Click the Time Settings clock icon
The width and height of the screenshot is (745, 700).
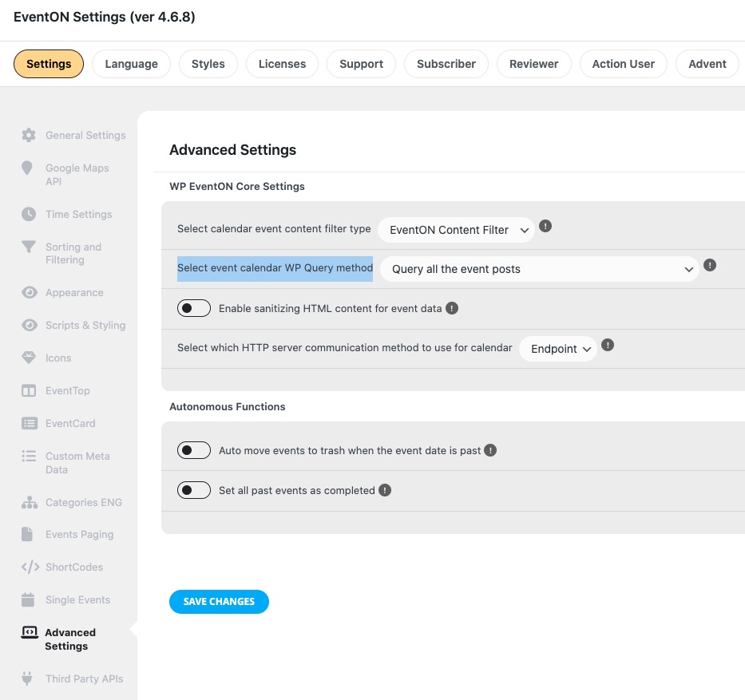(29, 214)
